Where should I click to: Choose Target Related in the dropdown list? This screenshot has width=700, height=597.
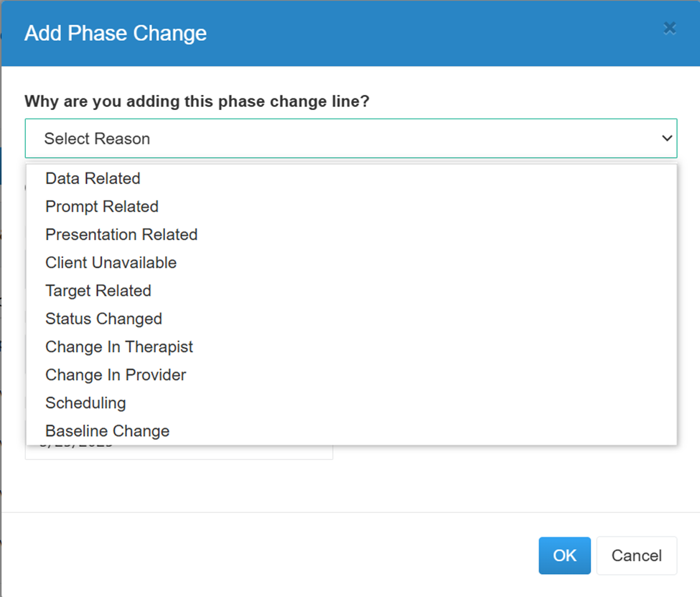(352, 291)
